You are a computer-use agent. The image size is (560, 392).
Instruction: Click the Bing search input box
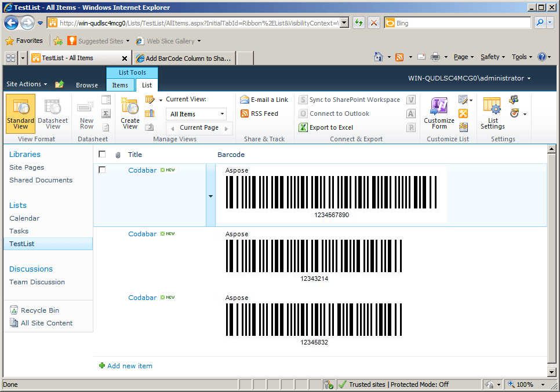(x=463, y=23)
